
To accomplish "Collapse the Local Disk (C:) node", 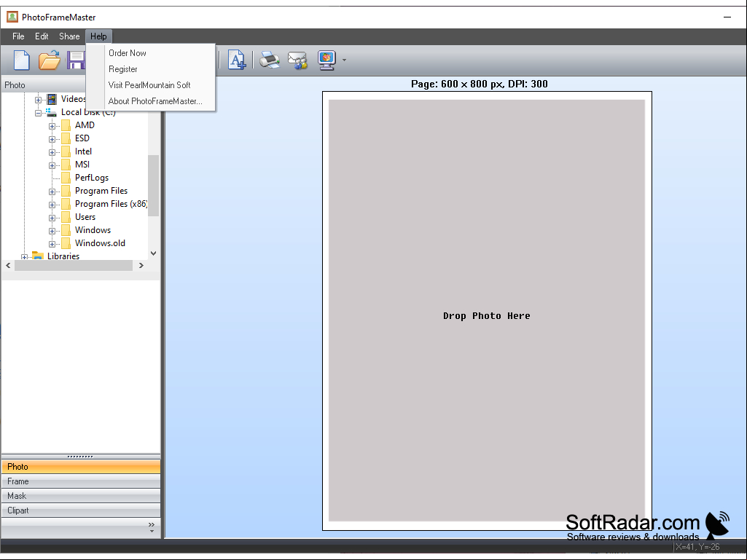I will pyautogui.click(x=38, y=114).
